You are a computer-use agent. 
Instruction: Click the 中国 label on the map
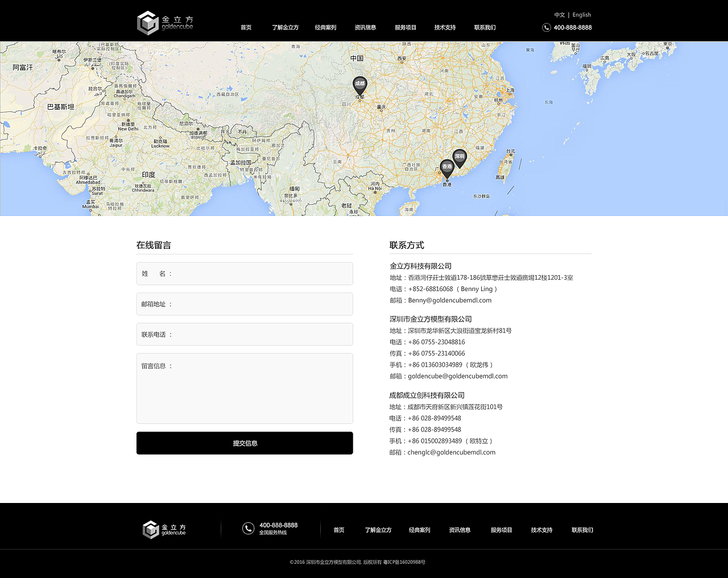tap(357, 59)
